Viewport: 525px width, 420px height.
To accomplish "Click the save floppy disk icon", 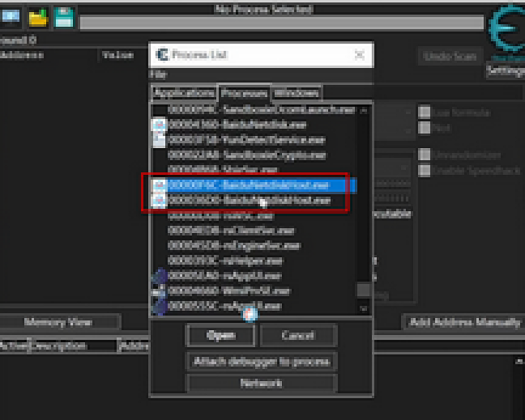I will (65, 17).
